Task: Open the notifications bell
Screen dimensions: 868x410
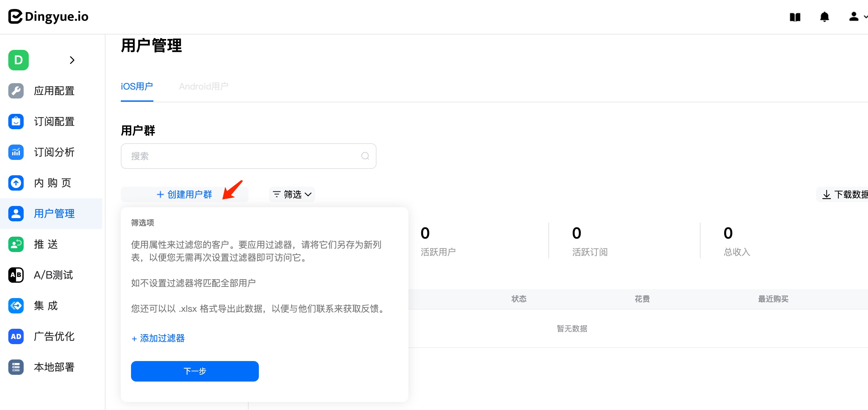Action: point(825,17)
